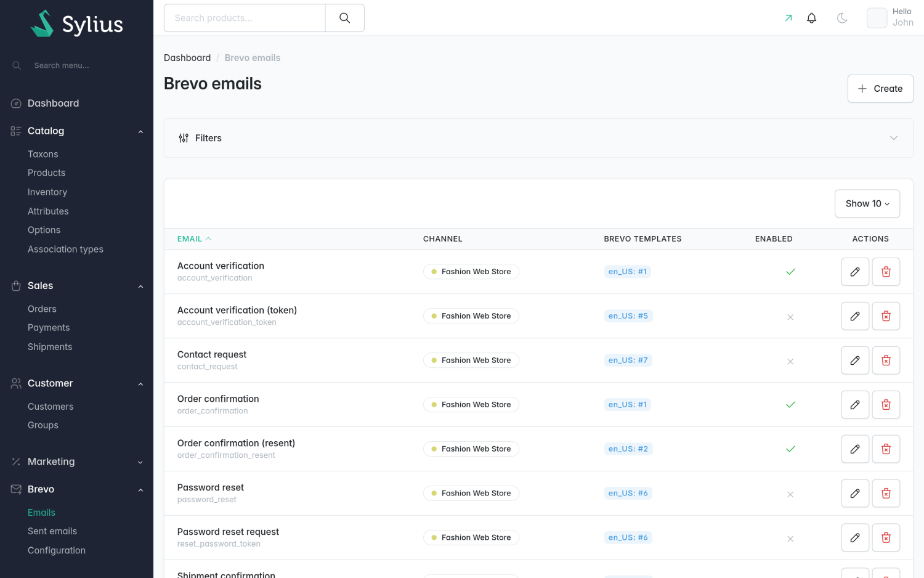Open the notifications bell

pyautogui.click(x=812, y=18)
